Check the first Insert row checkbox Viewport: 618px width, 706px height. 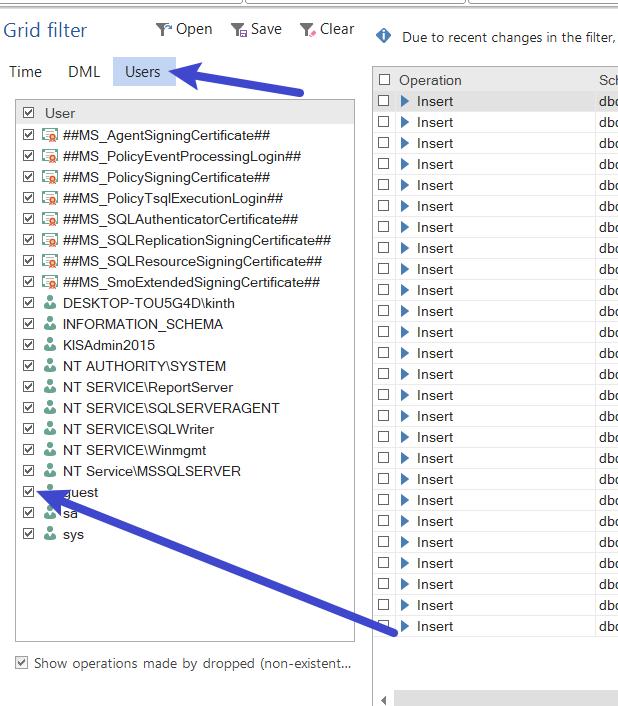[x=383, y=100]
